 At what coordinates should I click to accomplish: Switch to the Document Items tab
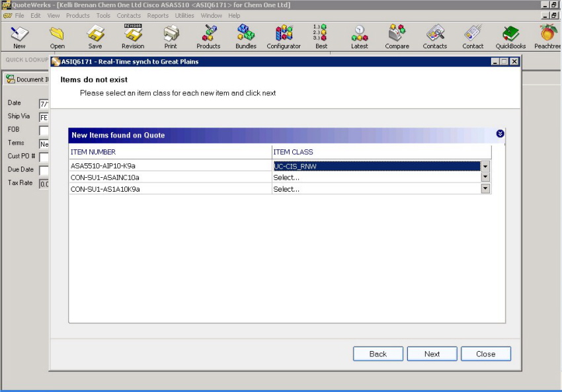pyautogui.click(x=27, y=79)
